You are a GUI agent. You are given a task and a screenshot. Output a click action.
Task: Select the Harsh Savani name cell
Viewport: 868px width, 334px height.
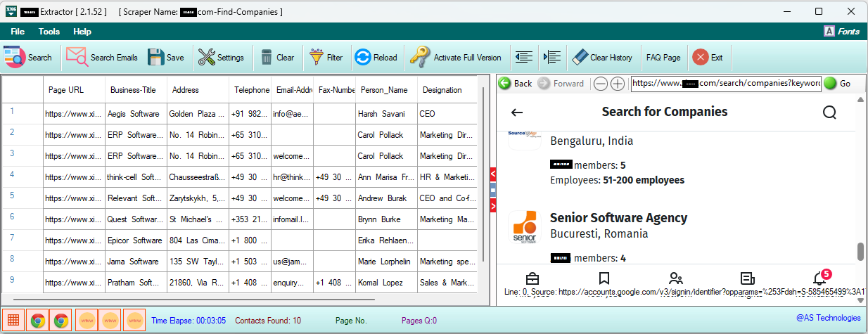pos(386,114)
